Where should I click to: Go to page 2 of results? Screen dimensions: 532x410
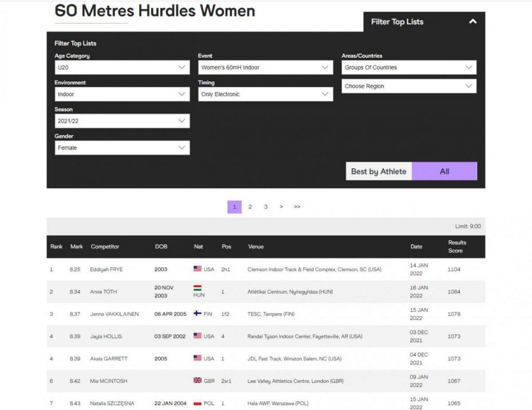pyautogui.click(x=250, y=207)
